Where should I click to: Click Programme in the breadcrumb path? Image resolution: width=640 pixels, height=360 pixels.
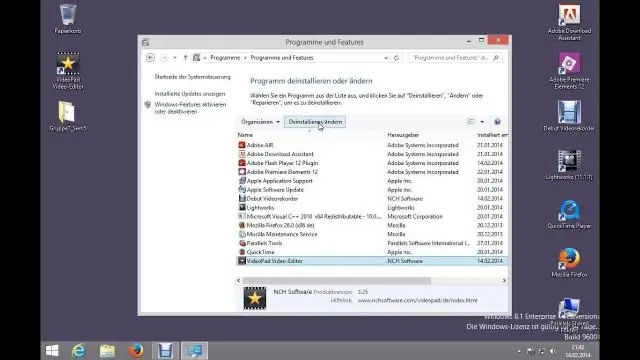tap(225, 58)
